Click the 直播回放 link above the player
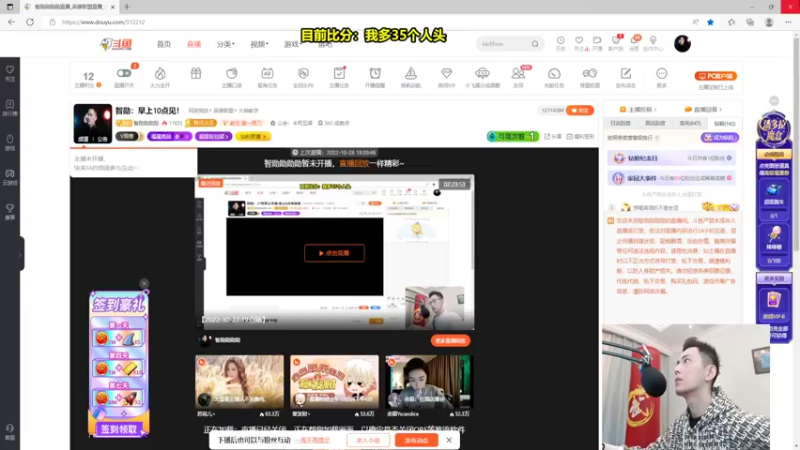This screenshot has width=800, height=450. (354, 163)
